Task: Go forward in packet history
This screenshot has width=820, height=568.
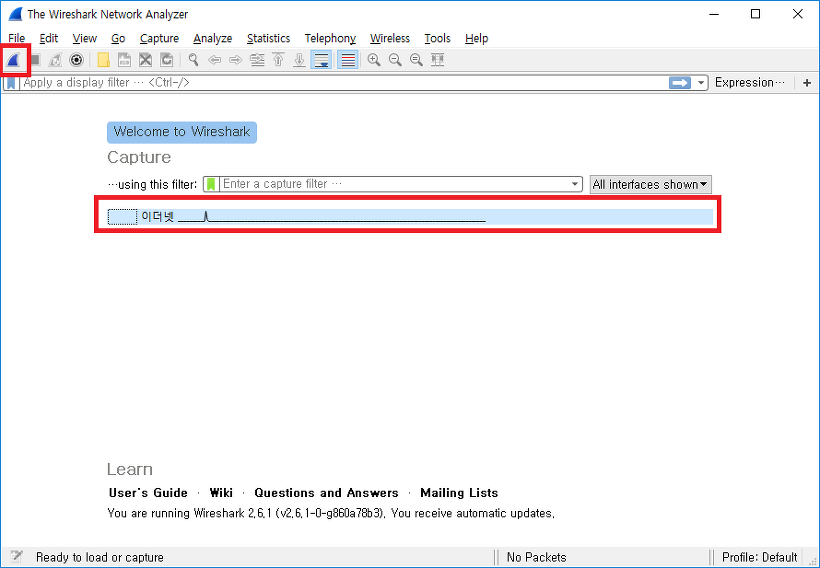Action: pos(235,60)
